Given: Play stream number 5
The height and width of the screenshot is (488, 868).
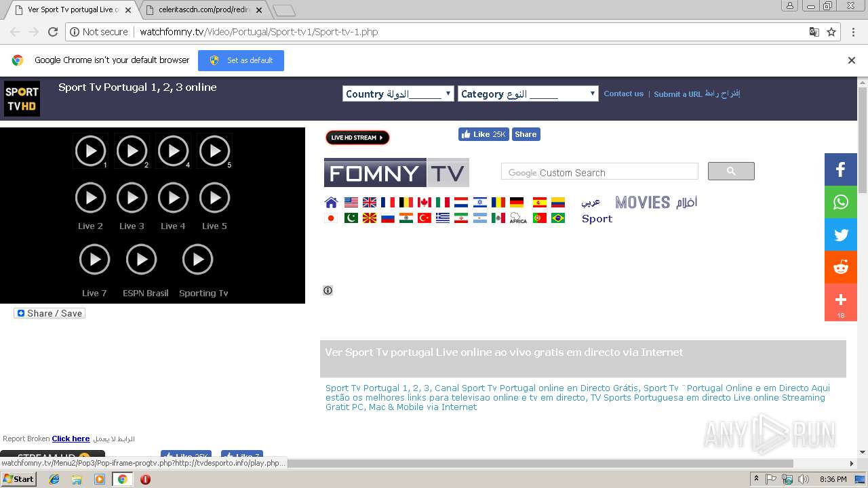Looking at the screenshot, I should pyautogui.click(x=214, y=151).
